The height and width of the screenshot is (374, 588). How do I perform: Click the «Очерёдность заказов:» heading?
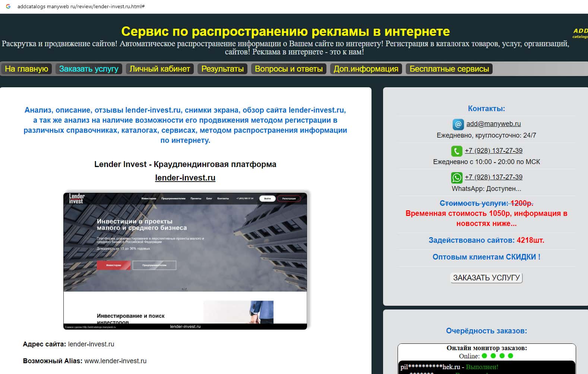[486, 331]
